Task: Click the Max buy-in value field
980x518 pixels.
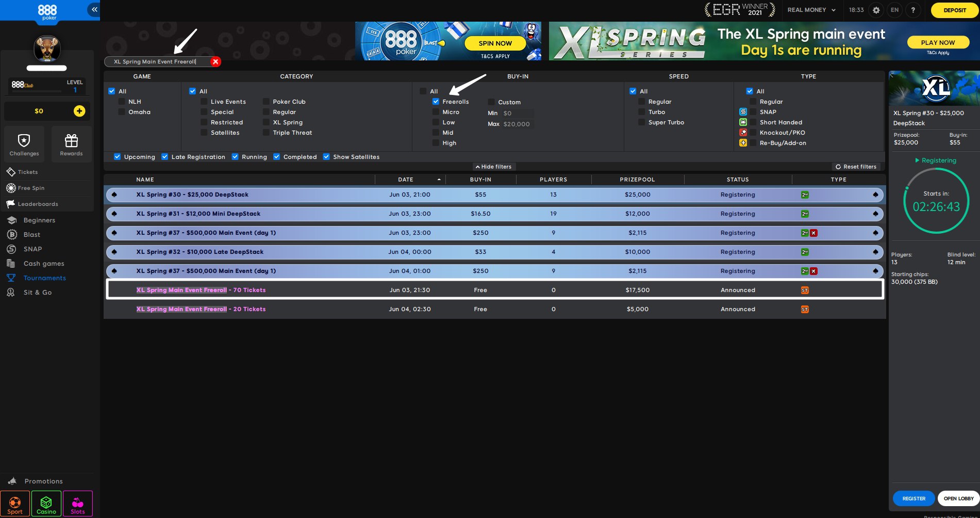Action: 518,124
